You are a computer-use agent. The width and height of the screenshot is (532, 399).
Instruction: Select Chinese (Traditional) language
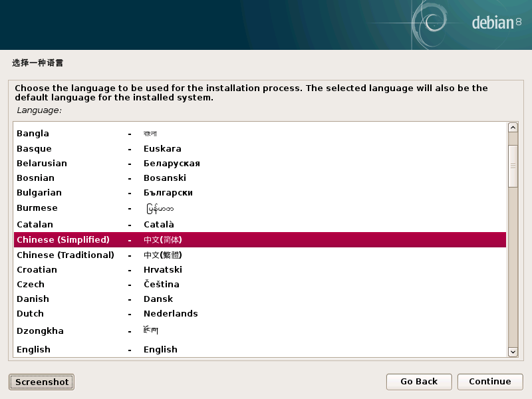point(260,255)
